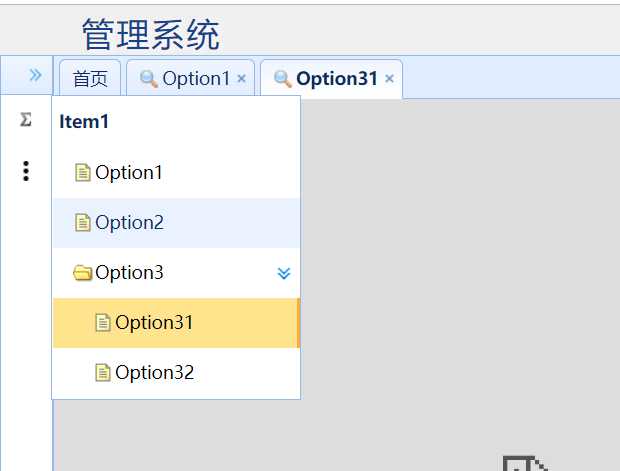
Task: Select Option1 in the Item1 menu
Action: 129,173
